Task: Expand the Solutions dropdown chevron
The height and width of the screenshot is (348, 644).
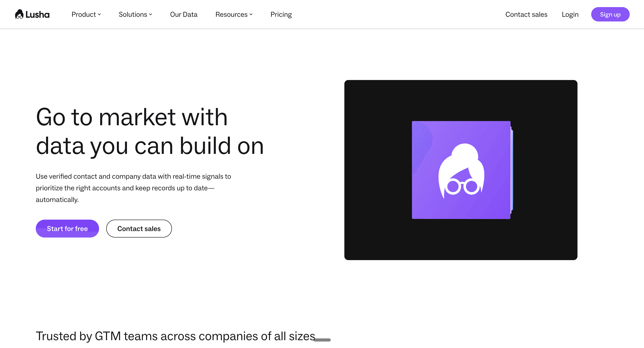Action: (150, 15)
